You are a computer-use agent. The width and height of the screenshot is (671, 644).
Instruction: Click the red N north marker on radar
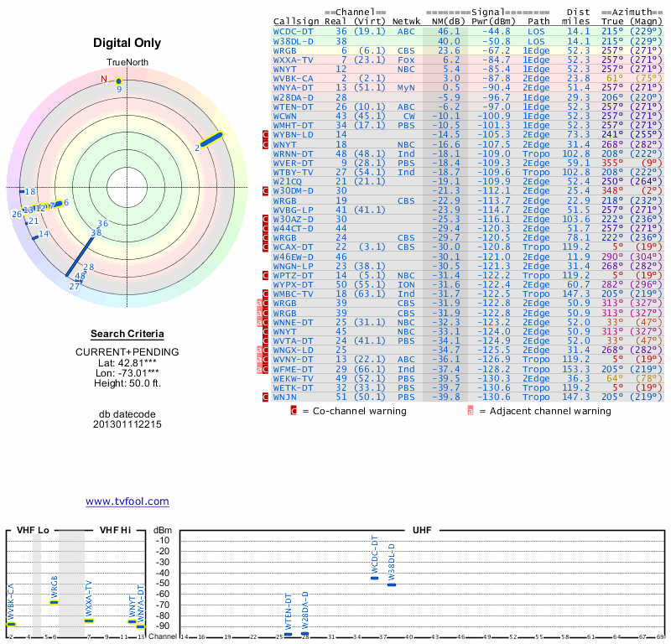click(105, 80)
